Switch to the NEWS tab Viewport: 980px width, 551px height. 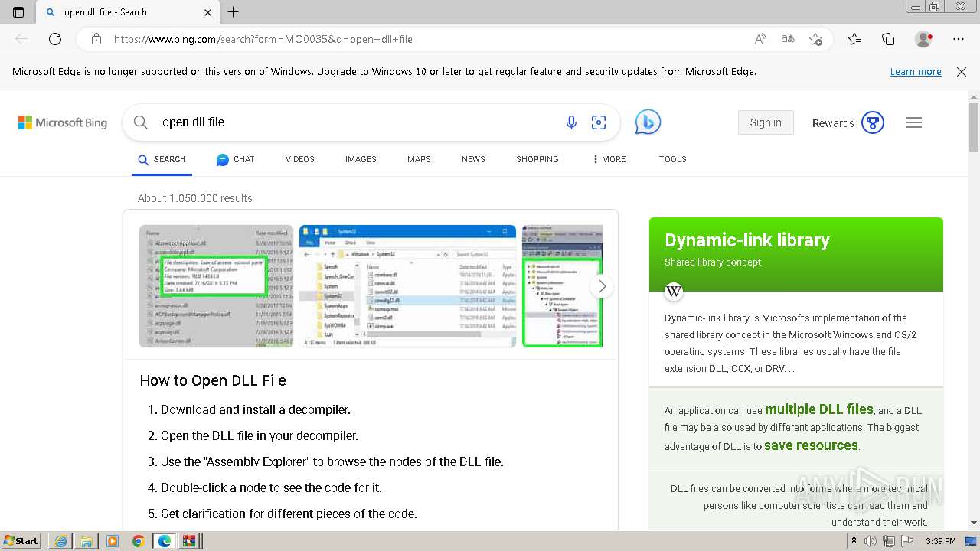[473, 159]
